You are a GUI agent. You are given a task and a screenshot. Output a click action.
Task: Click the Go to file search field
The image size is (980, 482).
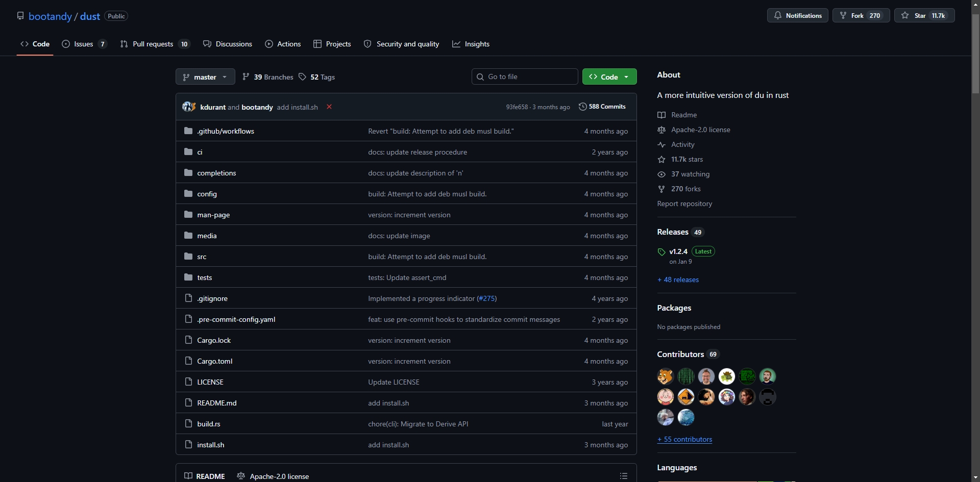point(525,77)
